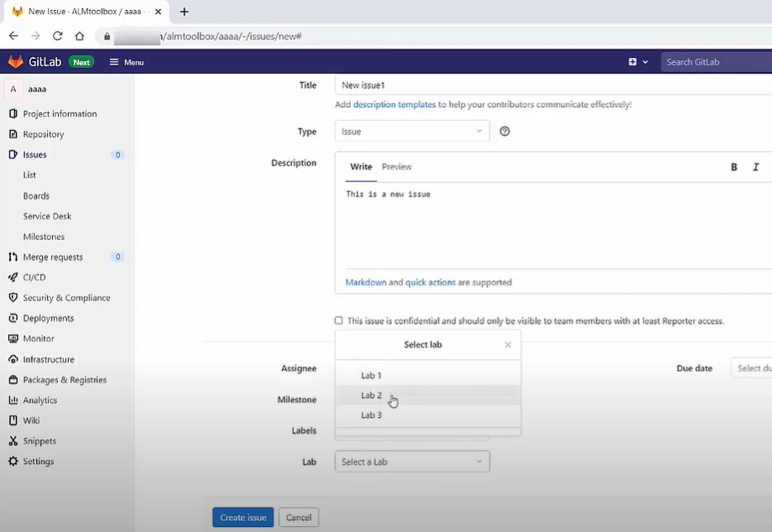Click the Snippets scissors icon
Screen dimensions: 772x532
click(12, 441)
